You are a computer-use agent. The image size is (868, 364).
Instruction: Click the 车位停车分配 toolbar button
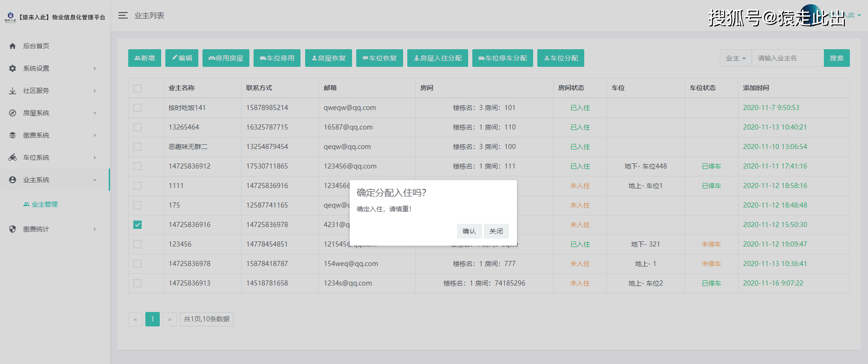(x=503, y=58)
